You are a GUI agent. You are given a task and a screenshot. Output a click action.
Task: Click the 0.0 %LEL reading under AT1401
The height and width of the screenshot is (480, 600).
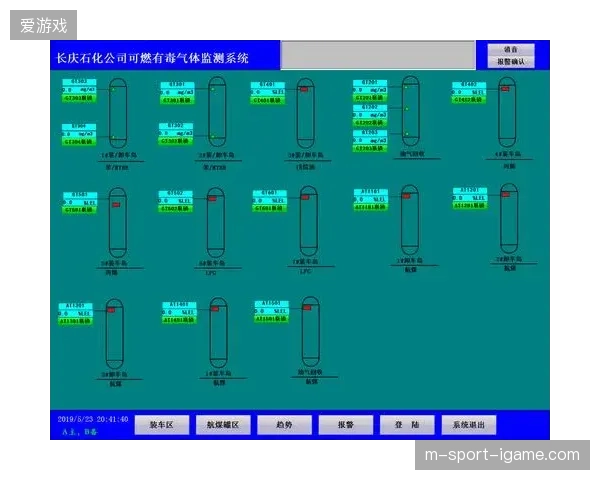pyautogui.click(x=179, y=312)
